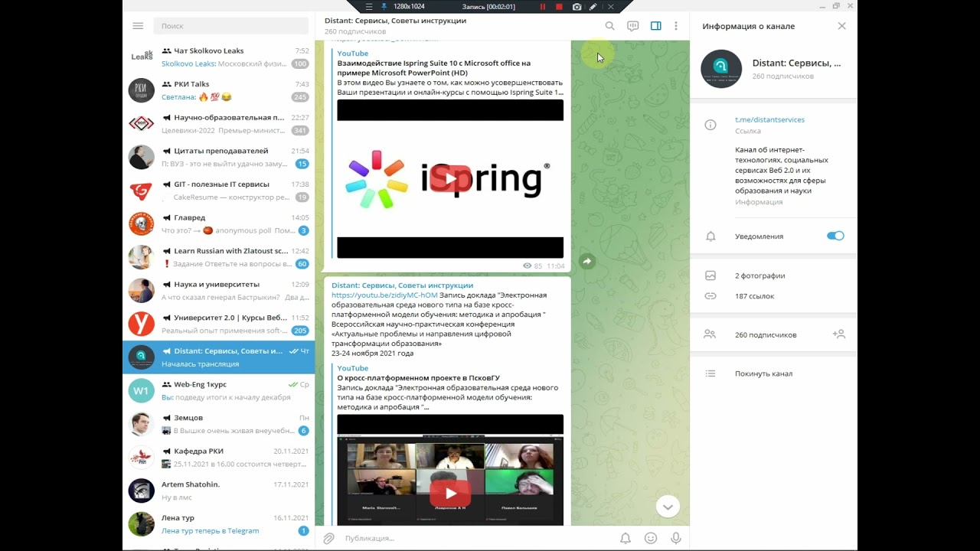This screenshot has width=980, height=551.
Task: Take a screenshot with recorder camera icon
Action: point(577,6)
